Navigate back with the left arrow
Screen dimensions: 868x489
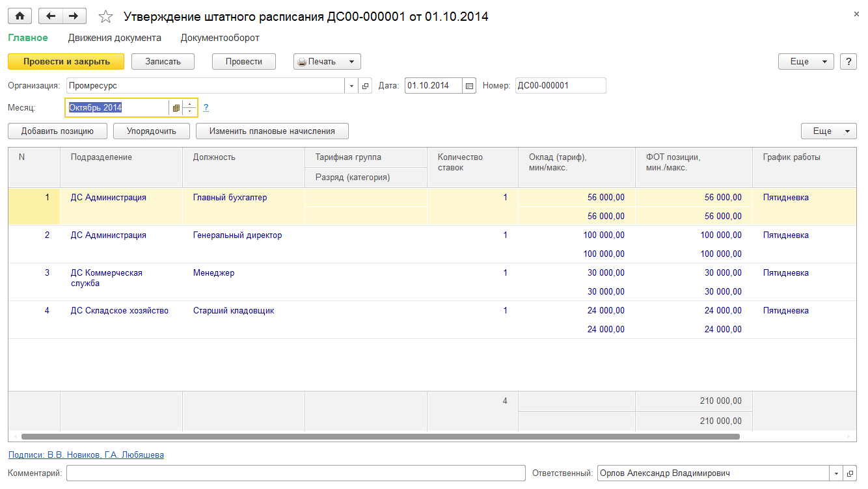pos(51,16)
